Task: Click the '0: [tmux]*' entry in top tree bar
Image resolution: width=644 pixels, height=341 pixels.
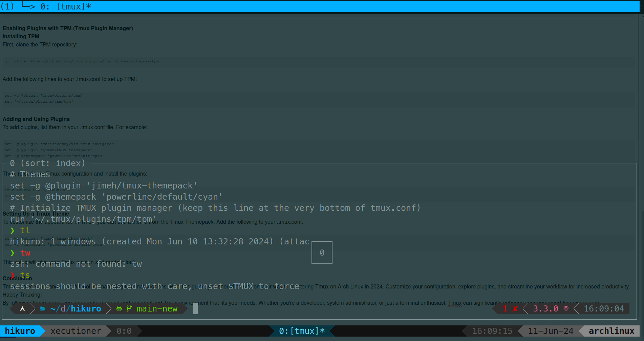Action: (66, 6)
